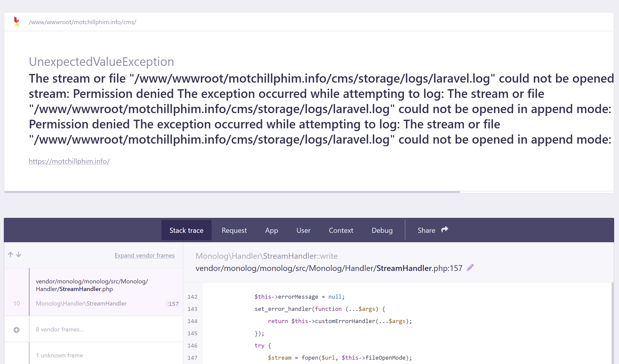The width and height of the screenshot is (619, 364).
Task: Click the Ignition logo icon
Action: point(17,22)
